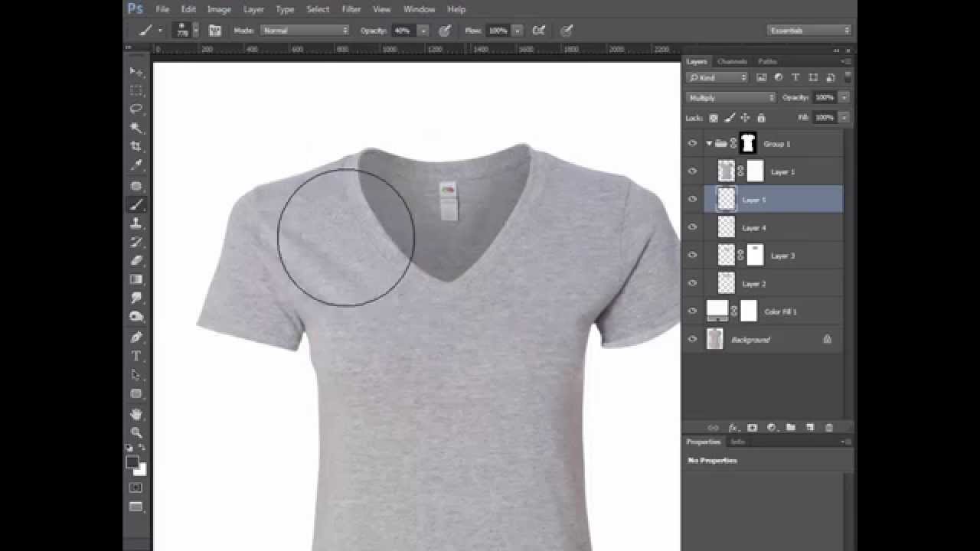
Task: Open the Window menu
Action: pos(419,9)
